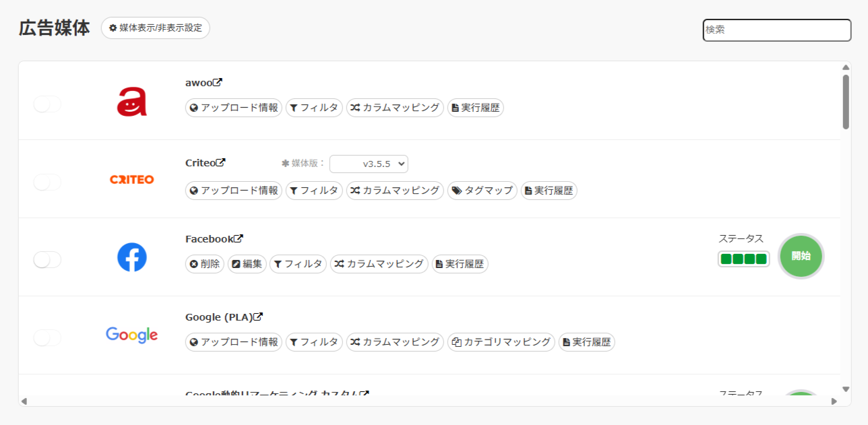Click the orange Criteo logo

click(x=132, y=179)
